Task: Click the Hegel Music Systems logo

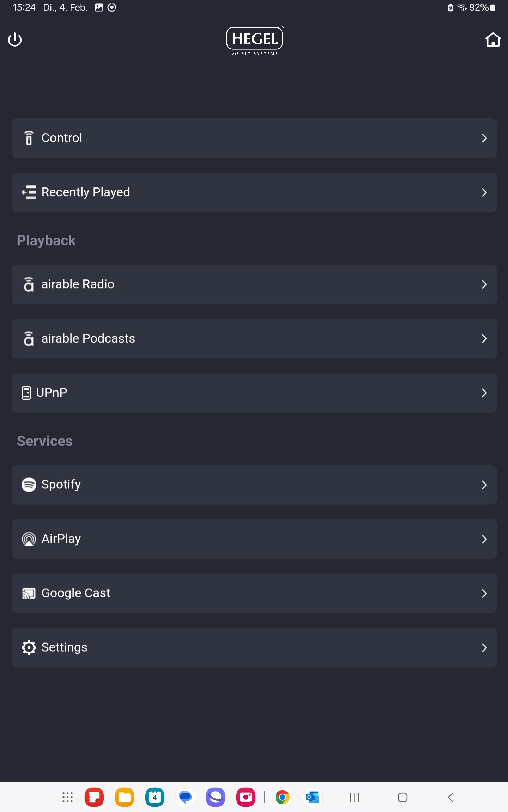Action: click(255, 41)
